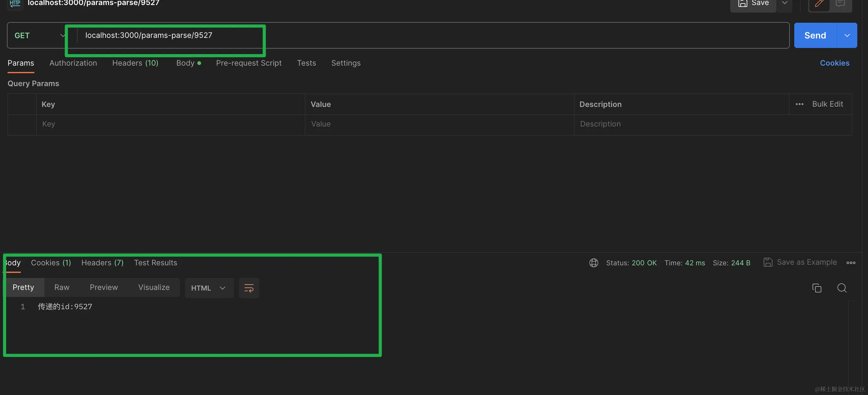
Task: Click the query param Key input field
Action: 170,124
